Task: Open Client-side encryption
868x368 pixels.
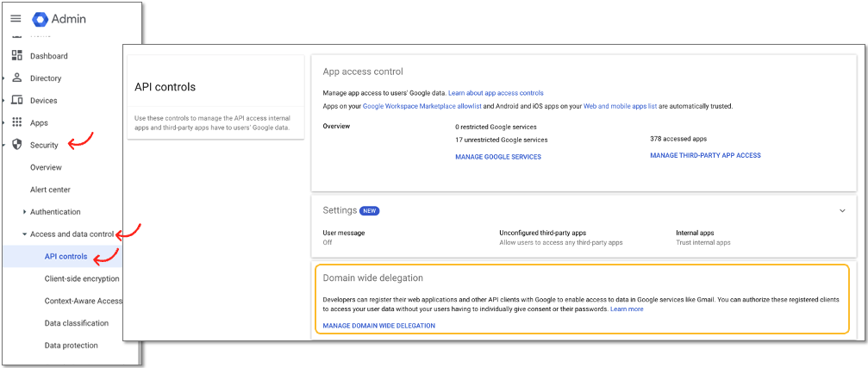Action: pyautogui.click(x=81, y=278)
